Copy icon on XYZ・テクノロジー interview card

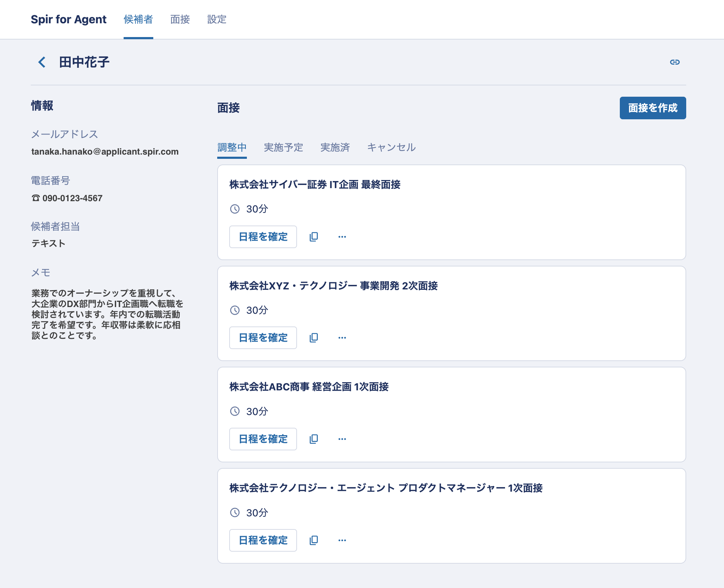[x=314, y=338]
